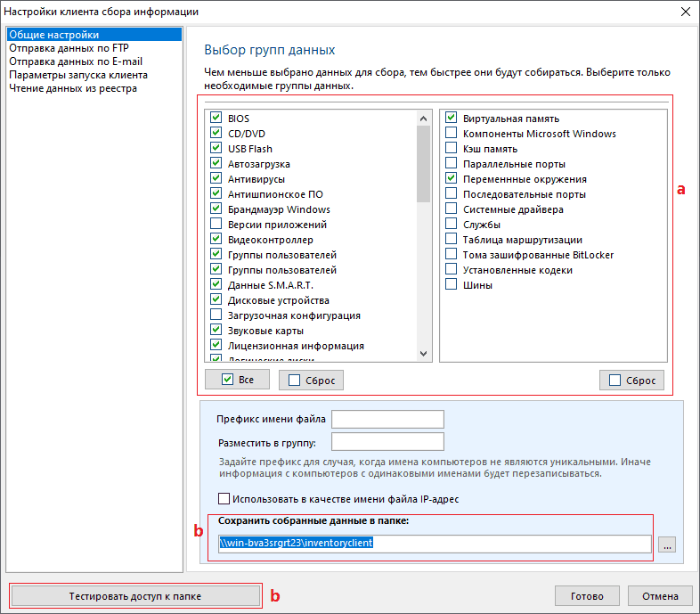Click the browse folder button with three dots

[669, 544]
